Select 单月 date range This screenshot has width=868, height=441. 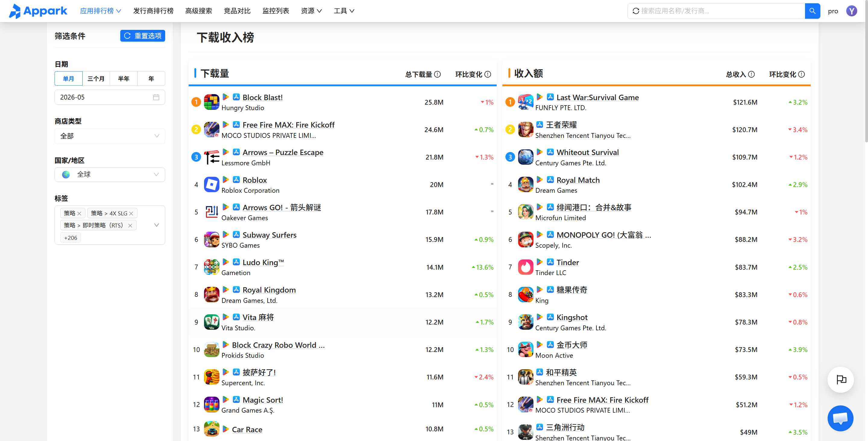pyautogui.click(x=68, y=78)
